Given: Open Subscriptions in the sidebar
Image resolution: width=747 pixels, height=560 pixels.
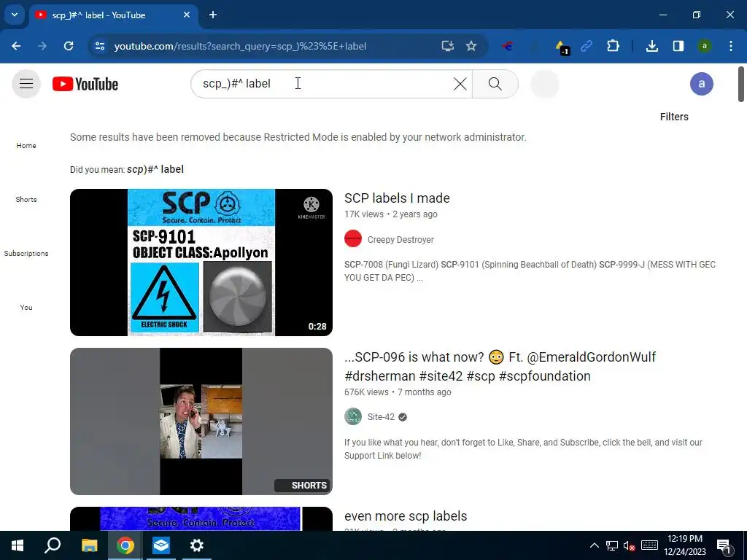Looking at the screenshot, I should click(x=26, y=253).
